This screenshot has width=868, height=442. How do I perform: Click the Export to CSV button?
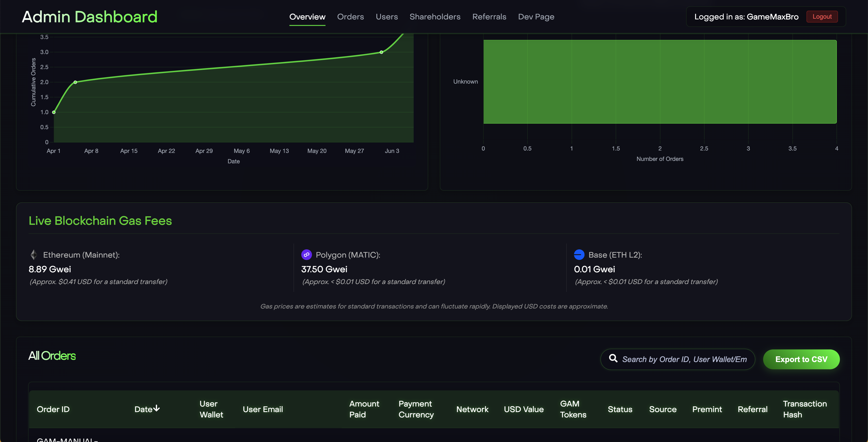click(x=801, y=359)
